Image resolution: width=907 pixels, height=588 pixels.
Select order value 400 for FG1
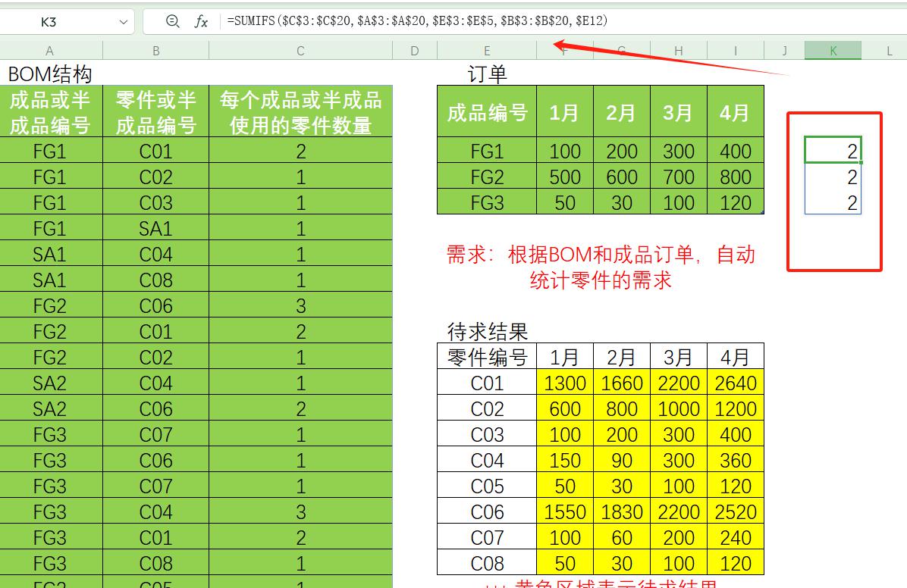tap(736, 151)
